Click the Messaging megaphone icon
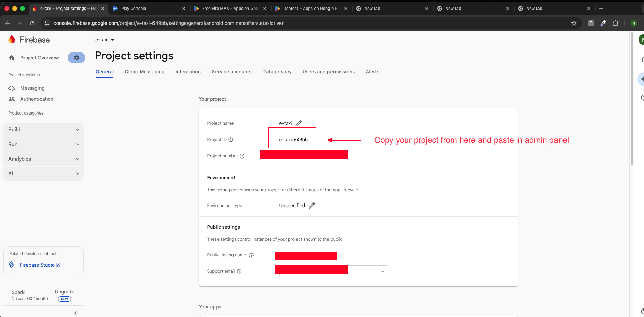 (x=12, y=88)
